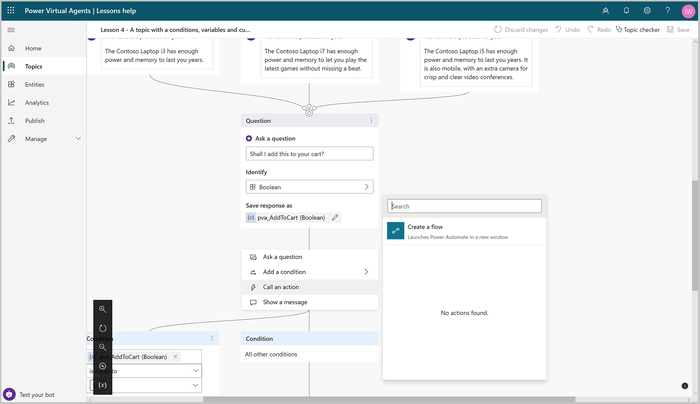Image resolution: width=700 pixels, height=404 pixels.
Task: Open the Home page
Action: (33, 48)
